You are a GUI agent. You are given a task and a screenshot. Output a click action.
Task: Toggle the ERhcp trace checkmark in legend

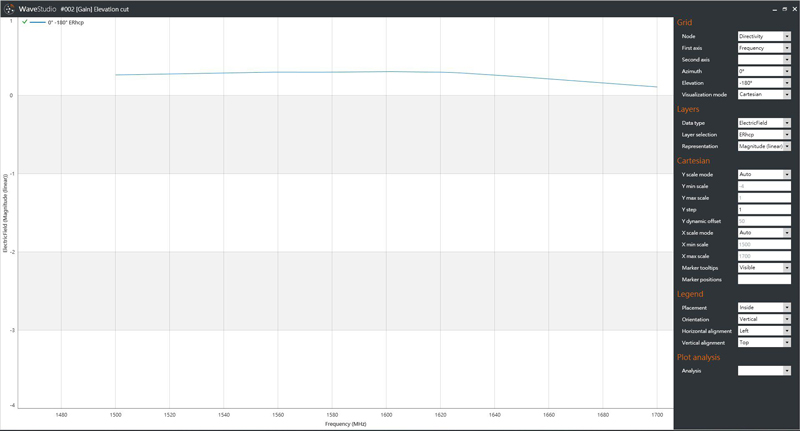25,21
